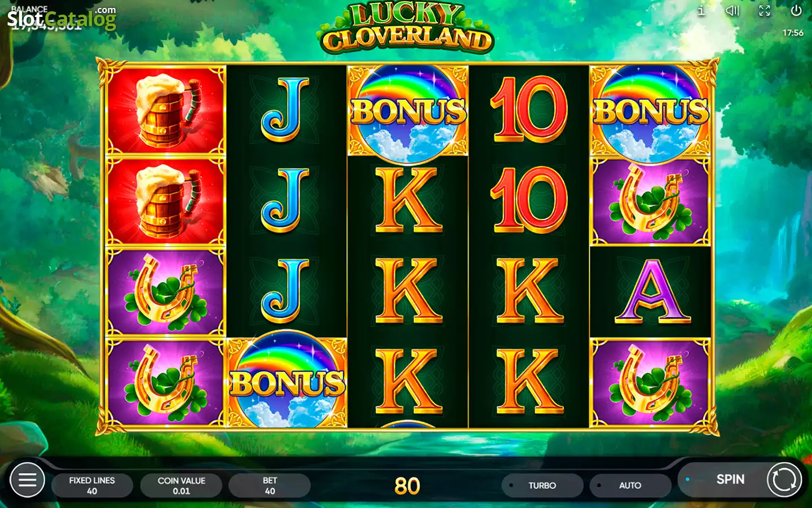Click the SPIN button
Viewport: 812px width, 508px height.
(730, 479)
